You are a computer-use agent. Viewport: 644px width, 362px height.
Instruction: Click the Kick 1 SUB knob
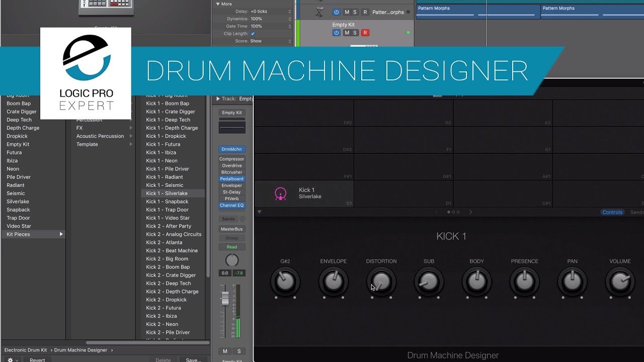point(429,282)
